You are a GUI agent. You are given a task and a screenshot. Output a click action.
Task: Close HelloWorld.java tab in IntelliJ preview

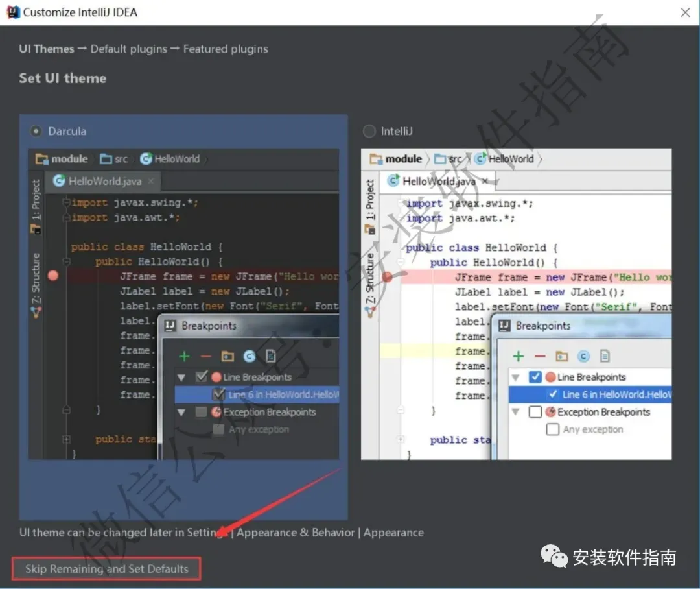click(x=485, y=180)
